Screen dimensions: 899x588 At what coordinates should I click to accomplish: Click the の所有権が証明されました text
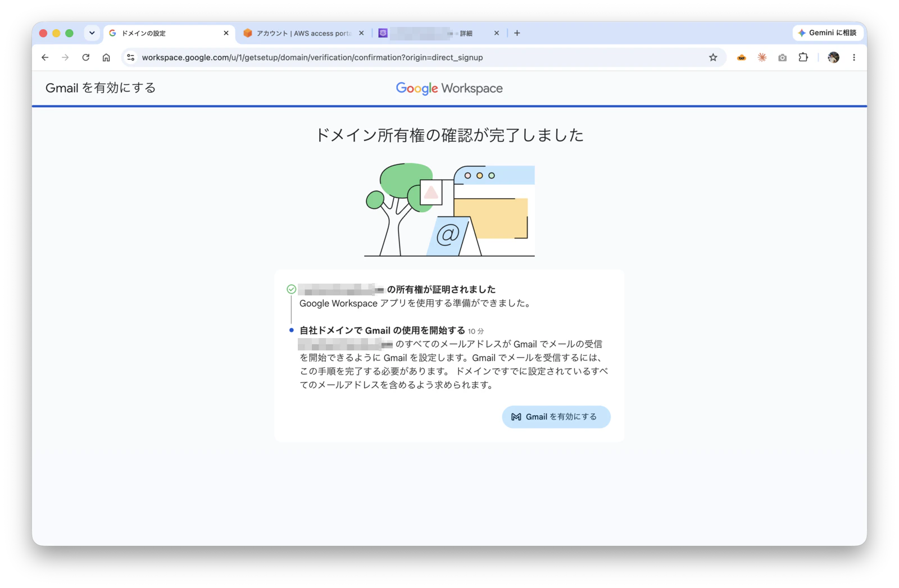pos(442,289)
